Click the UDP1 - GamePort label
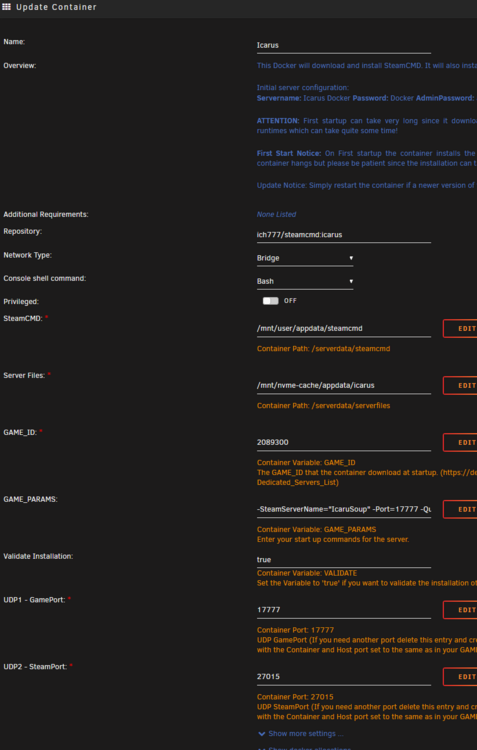Viewport: 477px width, 750px height. click(x=34, y=600)
